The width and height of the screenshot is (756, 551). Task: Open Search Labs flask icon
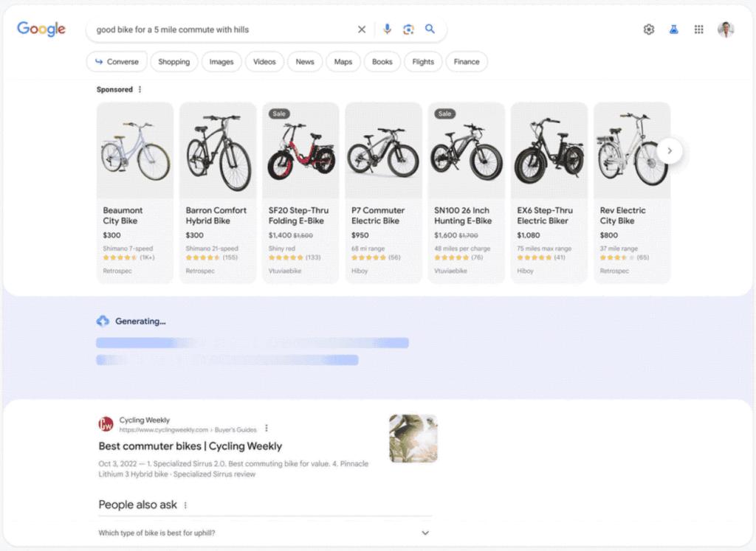click(x=673, y=30)
